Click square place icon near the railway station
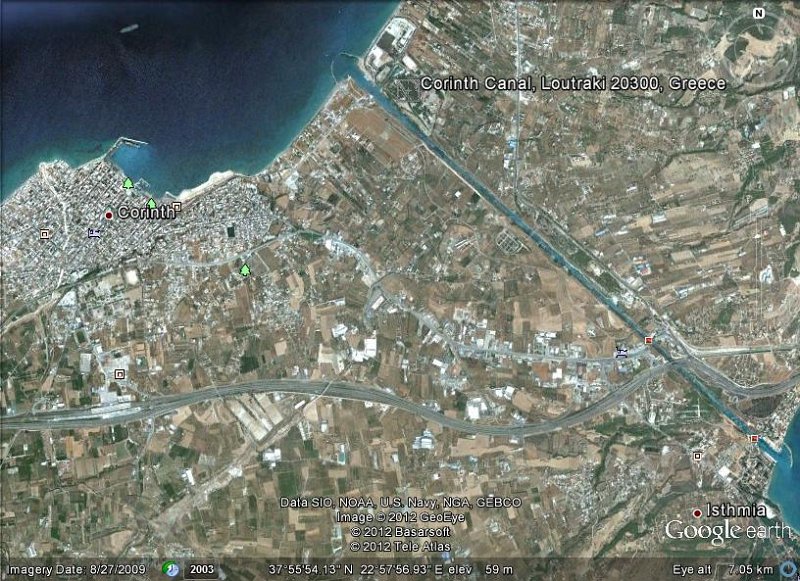This screenshot has width=800, height=581. click(119, 374)
